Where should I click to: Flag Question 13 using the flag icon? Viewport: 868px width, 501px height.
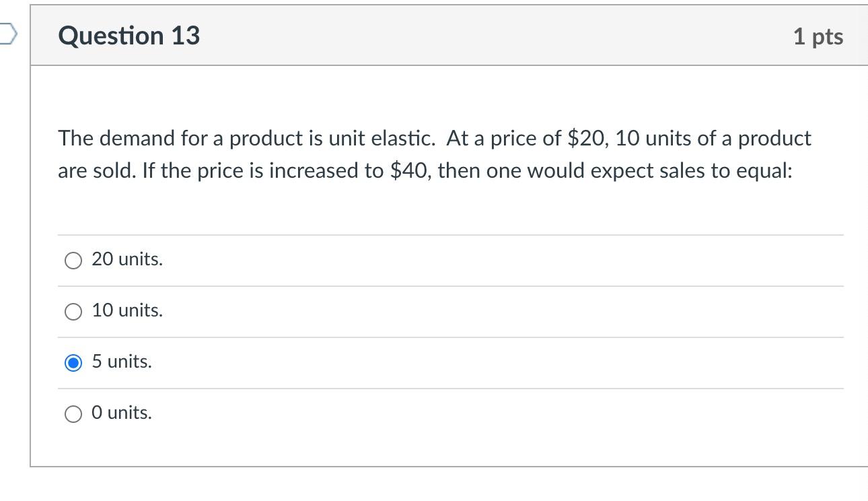click(7, 34)
